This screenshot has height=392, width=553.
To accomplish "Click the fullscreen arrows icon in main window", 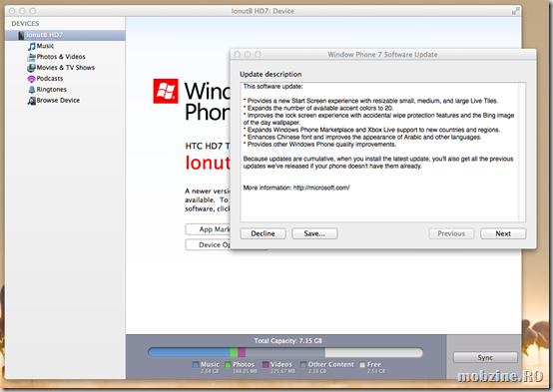I will point(515,11).
